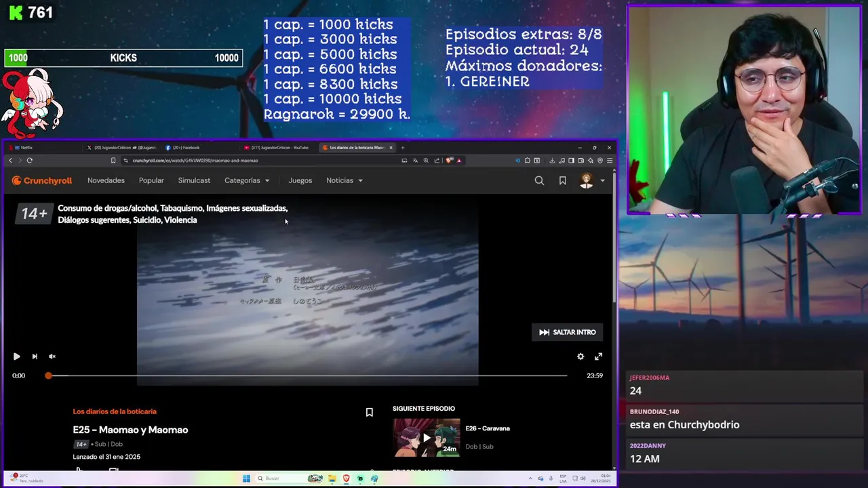Click BRUNODIAZ_140 chat username
868x488 pixels.
click(654, 411)
